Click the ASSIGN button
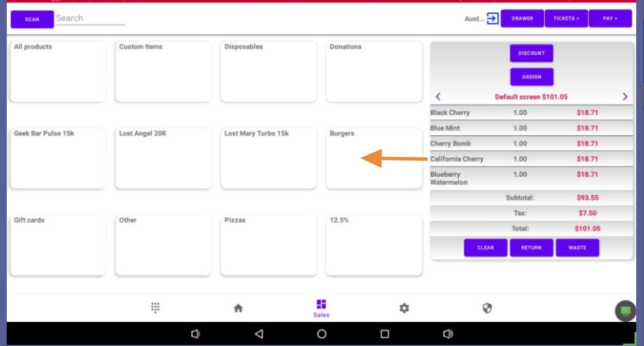Image resolution: width=644 pixels, height=346 pixels. coord(532,77)
